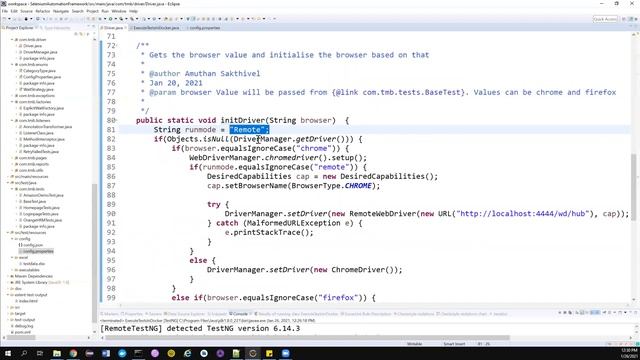640x360 pixels.
Task: Open the Refactor menu
Action: tap(42, 11)
